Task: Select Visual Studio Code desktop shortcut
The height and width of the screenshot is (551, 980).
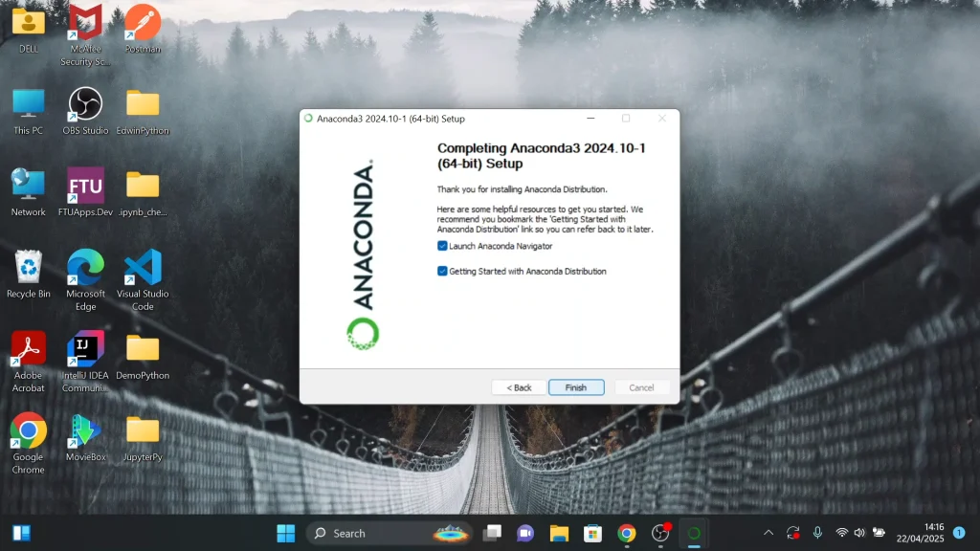Action: [x=143, y=280]
